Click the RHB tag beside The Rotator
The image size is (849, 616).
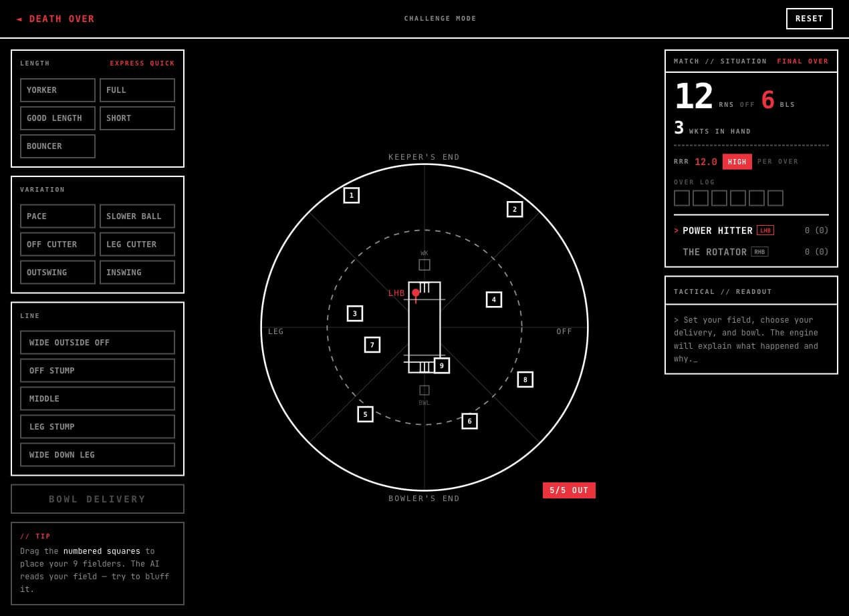click(x=759, y=252)
